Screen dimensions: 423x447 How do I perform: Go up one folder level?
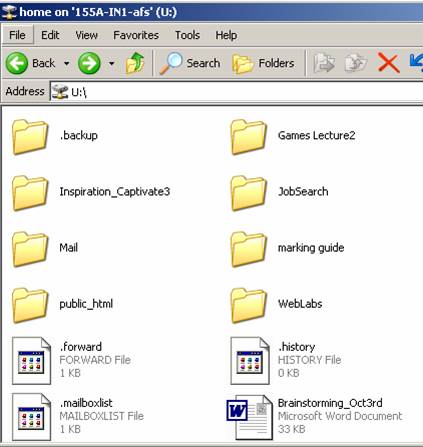pyautogui.click(x=135, y=63)
